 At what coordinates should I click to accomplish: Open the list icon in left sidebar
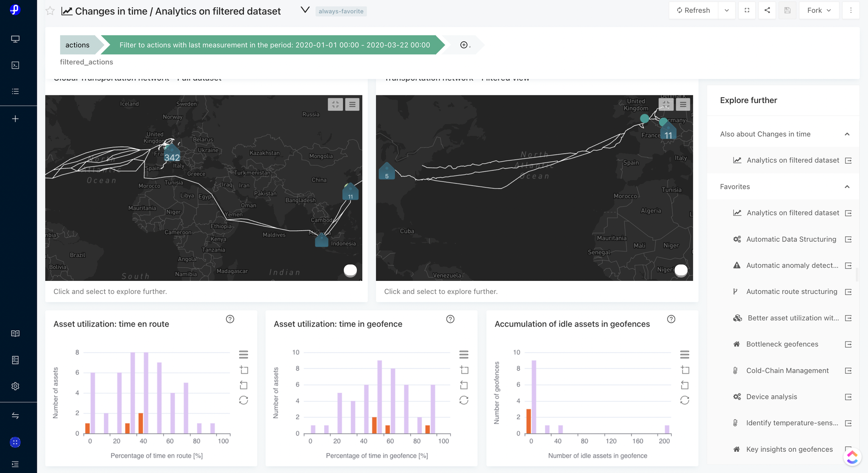click(15, 91)
